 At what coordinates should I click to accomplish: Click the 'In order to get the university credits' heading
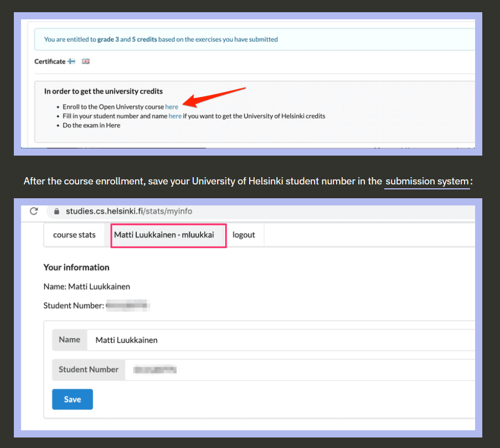pyautogui.click(x=104, y=91)
